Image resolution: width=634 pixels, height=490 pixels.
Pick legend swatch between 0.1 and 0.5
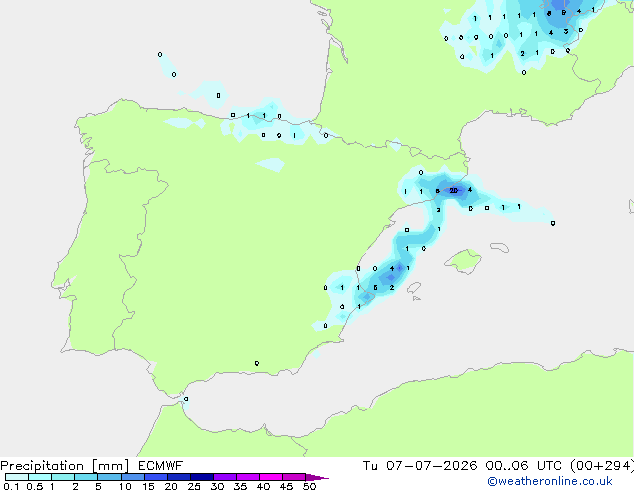point(17,477)
